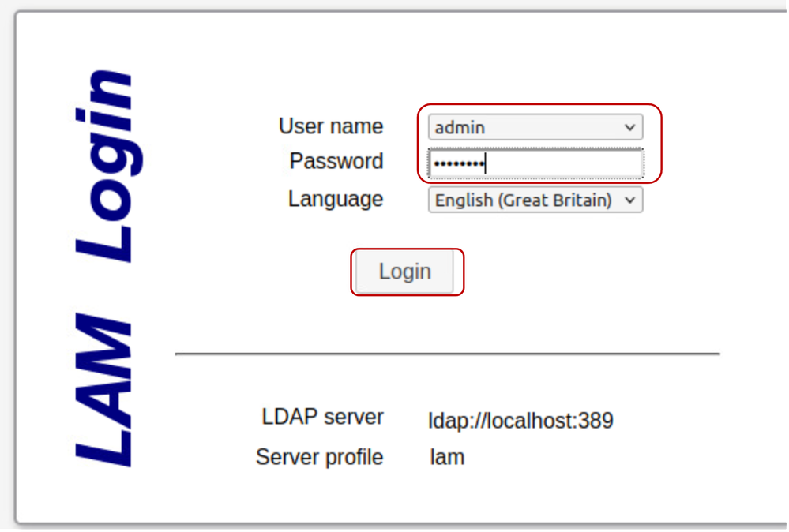Click the 'Password' label text
The width and height of the screenshot is (789, 532).
point(336,161)
